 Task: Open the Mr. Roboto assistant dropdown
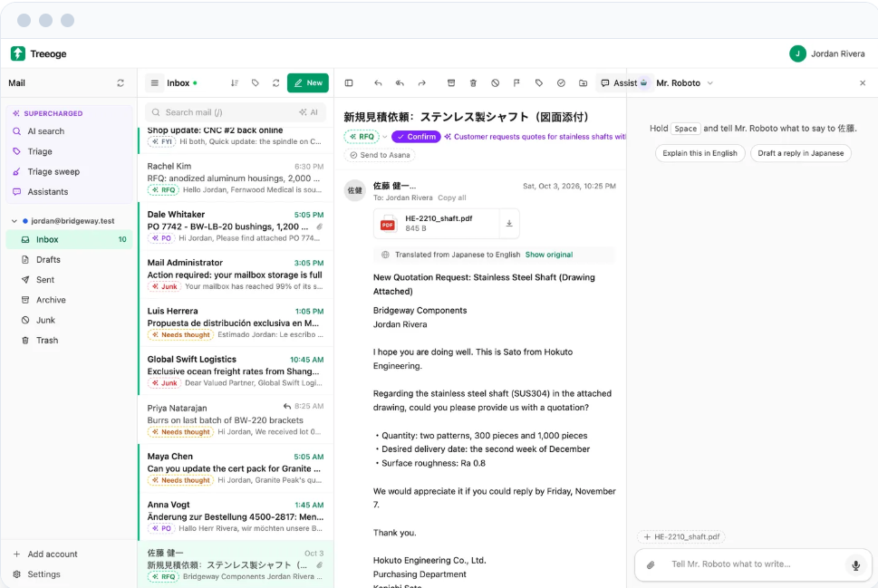coord(685,82)
